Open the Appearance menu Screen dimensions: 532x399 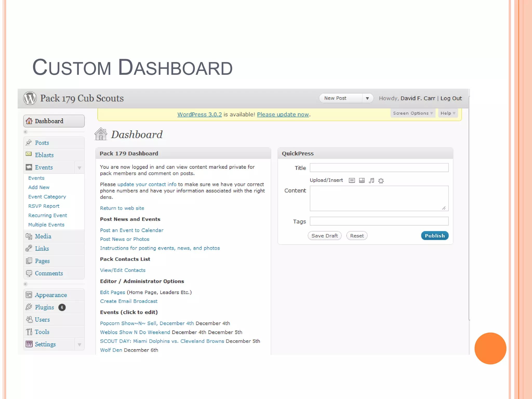coord(54,295)
